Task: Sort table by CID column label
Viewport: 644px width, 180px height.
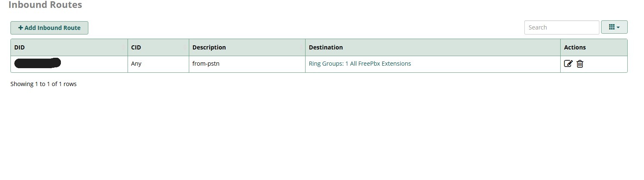Action: coord(136,47)
